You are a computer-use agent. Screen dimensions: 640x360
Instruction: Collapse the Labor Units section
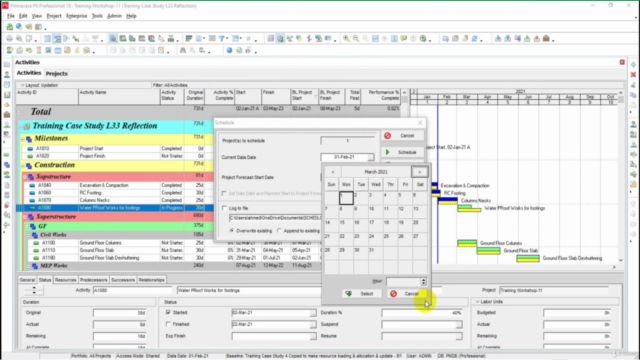pos(478,302)
